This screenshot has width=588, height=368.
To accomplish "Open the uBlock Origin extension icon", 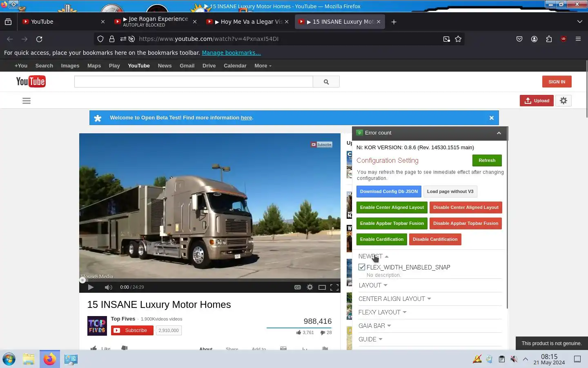I will click(563, 39).
